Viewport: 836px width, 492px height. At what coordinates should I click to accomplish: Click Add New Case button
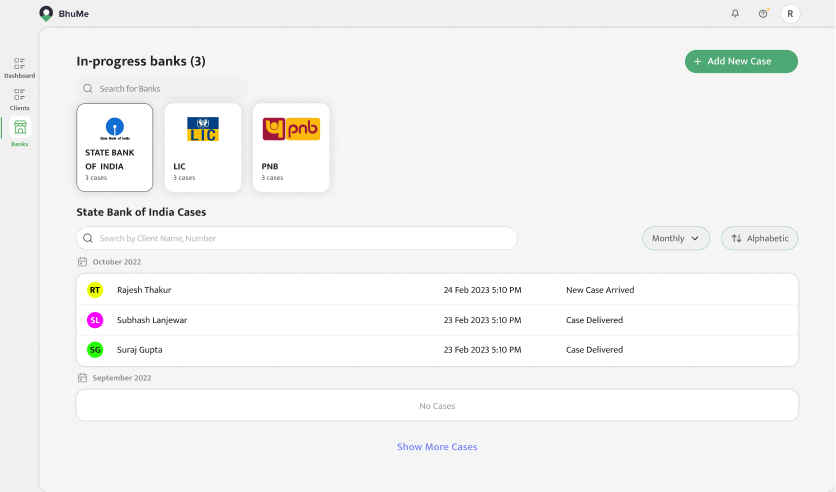pyautogui.click(x=741, y=61)
